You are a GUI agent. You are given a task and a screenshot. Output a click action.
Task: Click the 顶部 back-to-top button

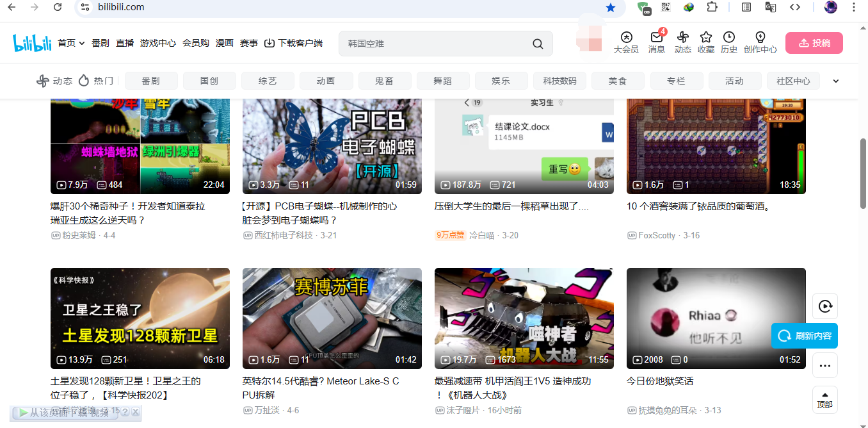pyautogui.click(x=824, y=400)
